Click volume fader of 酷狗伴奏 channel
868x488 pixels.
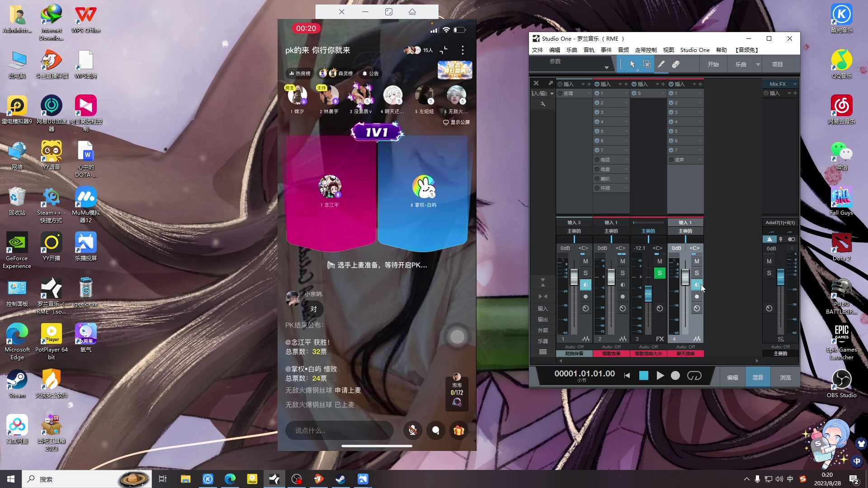574,277
